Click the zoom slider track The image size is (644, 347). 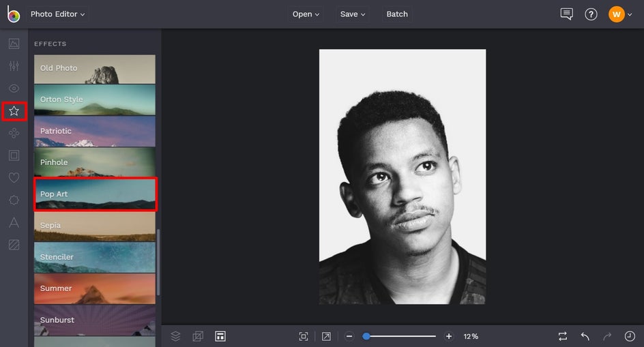402,336
